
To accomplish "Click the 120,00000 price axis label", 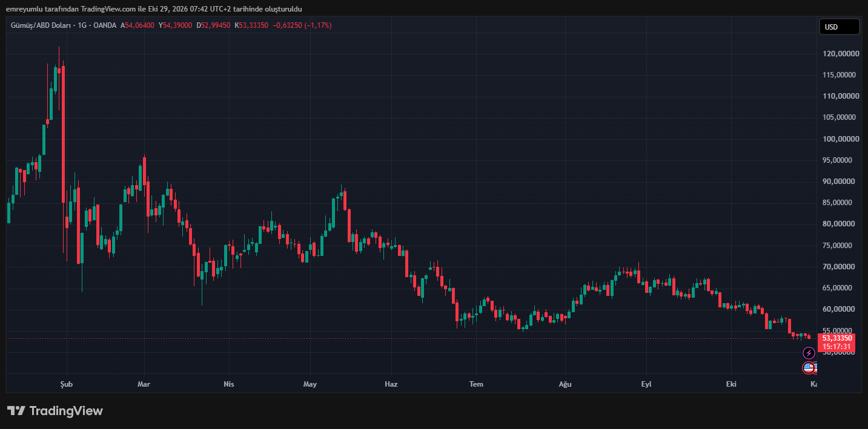I will click(x=841, y=54).
